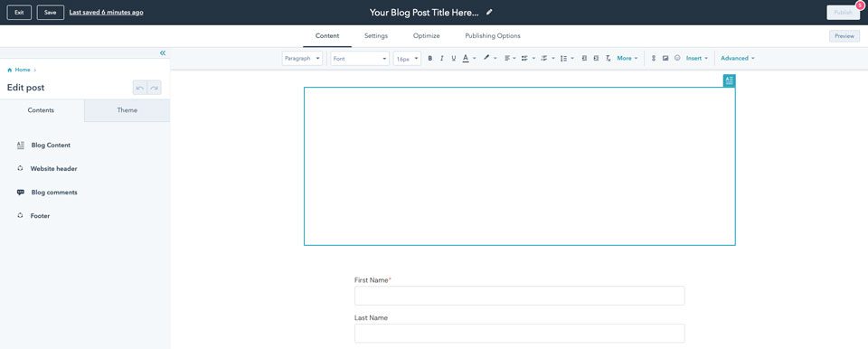Open the Font dropdown
This screenshot has width=868, height=349.
[360, 58]
